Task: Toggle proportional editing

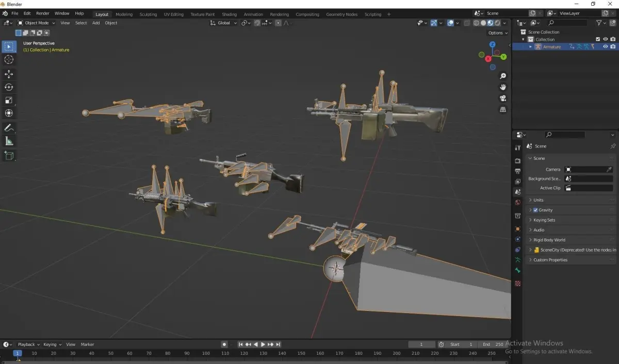Action: click(x=279, y=23)
